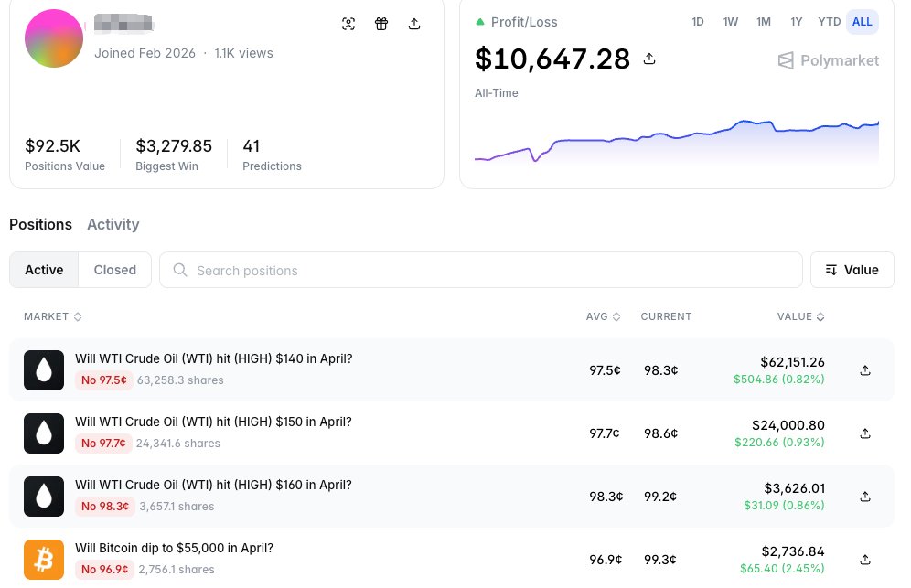Show Closed positions
The width and height of the screenshot is (911, 588).
115,270
